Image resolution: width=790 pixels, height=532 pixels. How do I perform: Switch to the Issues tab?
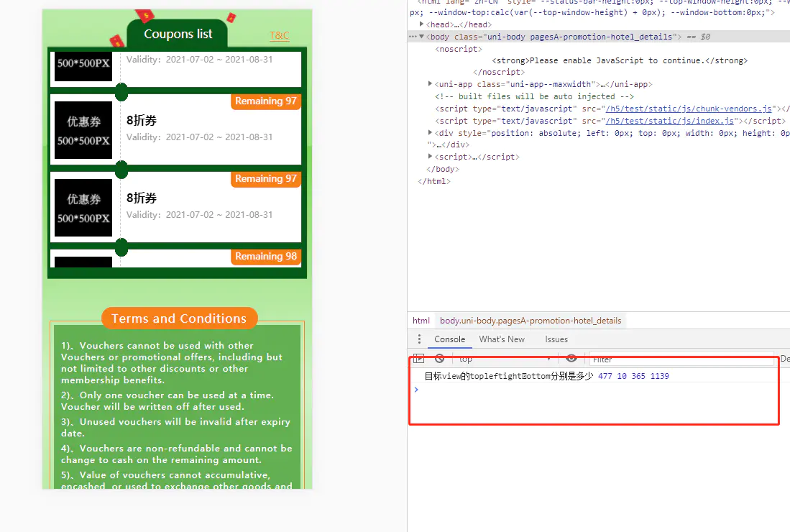coord(556,339)
